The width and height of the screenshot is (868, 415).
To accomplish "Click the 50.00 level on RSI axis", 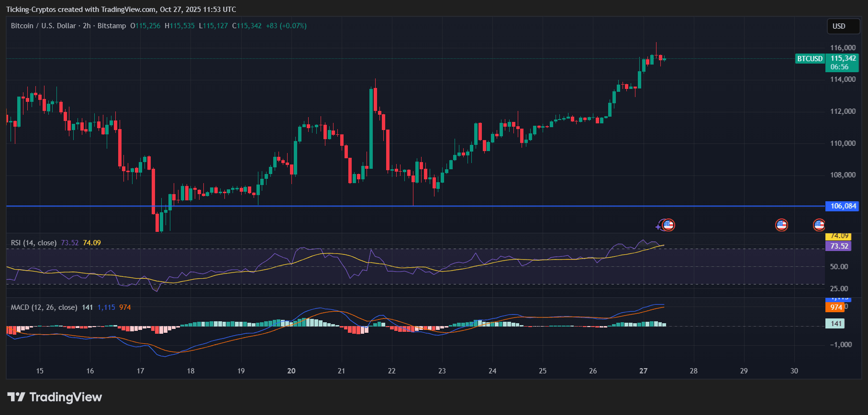I will tap(839, 267).
